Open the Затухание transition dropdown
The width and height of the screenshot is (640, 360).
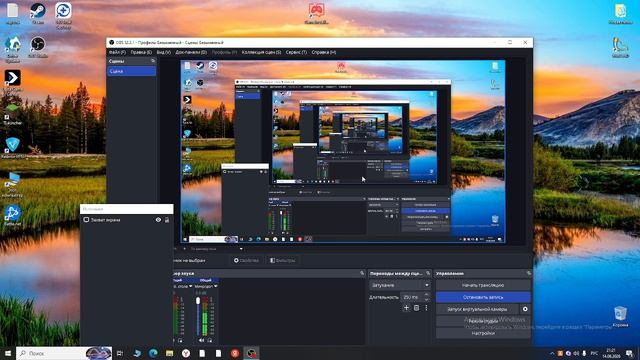tap(400, 285)
